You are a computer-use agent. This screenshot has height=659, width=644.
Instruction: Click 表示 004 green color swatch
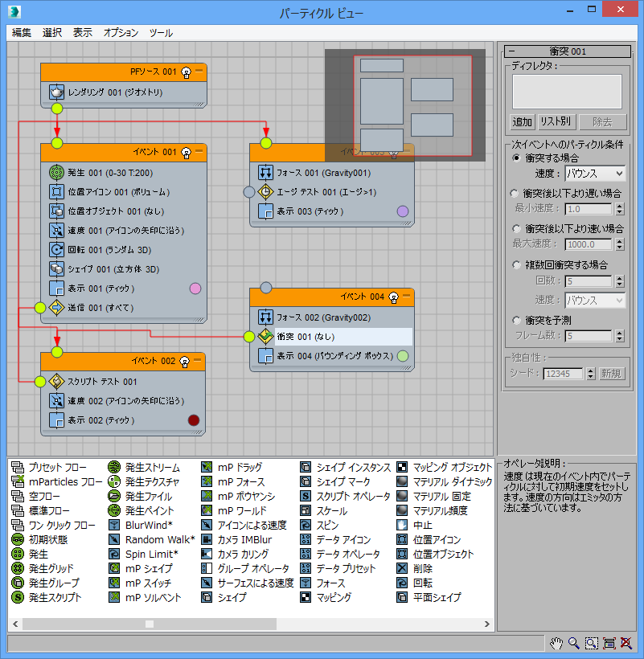click(403, 356)
